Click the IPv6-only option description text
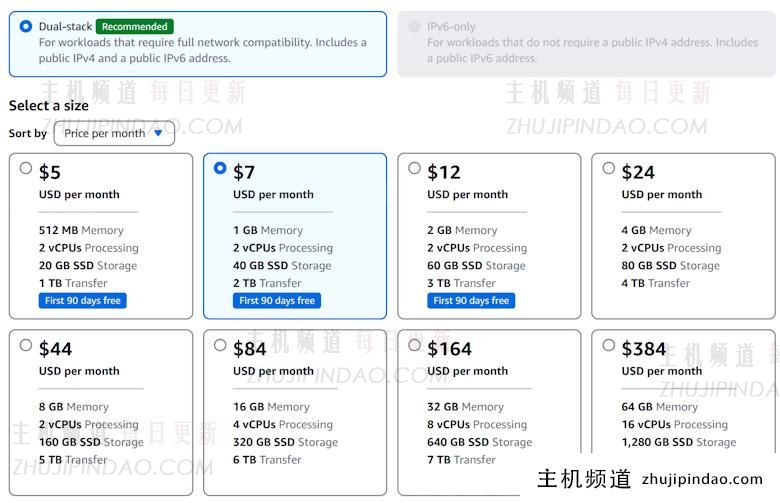 [592, 50]
